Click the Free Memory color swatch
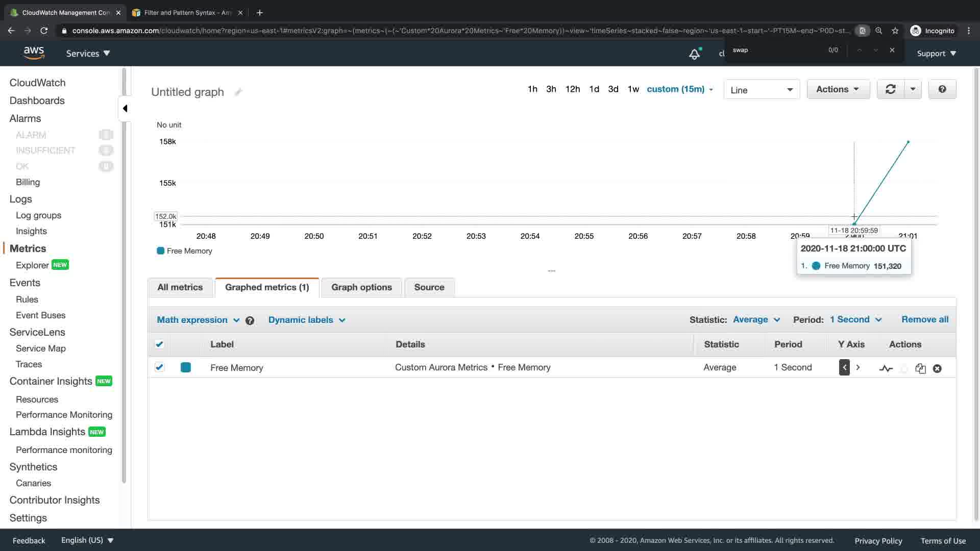The width and height of the screenshot is (980, 551). click(186, 367)
